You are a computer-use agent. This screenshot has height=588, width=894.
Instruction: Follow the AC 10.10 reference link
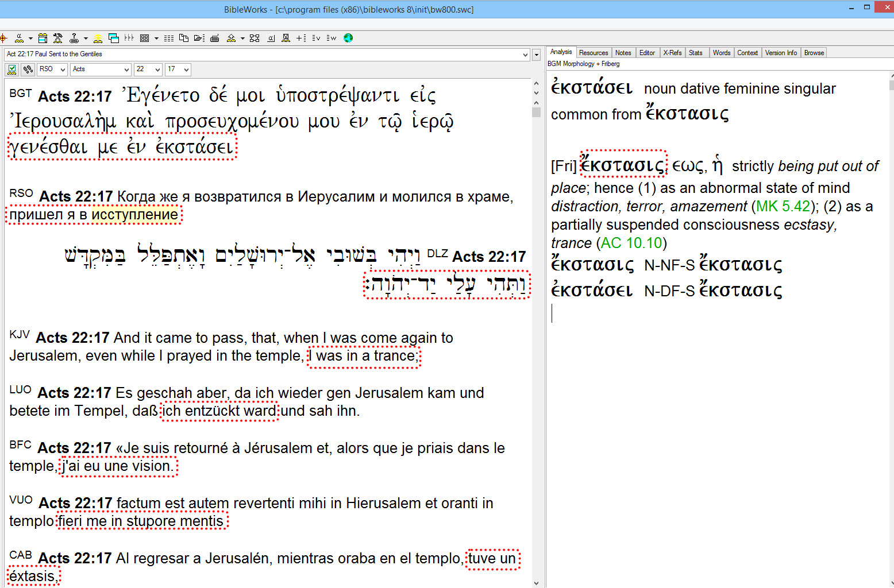pyautogui.click(x=631, y=243)
